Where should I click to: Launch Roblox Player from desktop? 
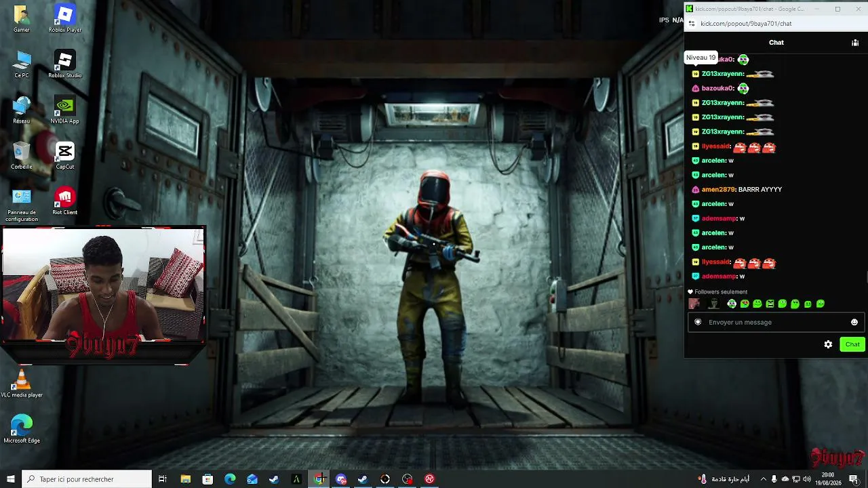tap(65, 19)
